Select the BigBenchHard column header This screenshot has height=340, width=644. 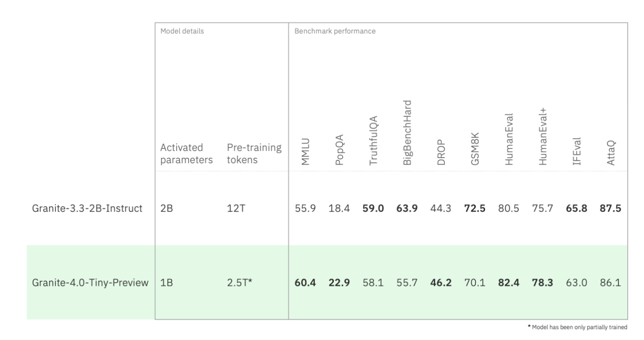pos(408,137)
